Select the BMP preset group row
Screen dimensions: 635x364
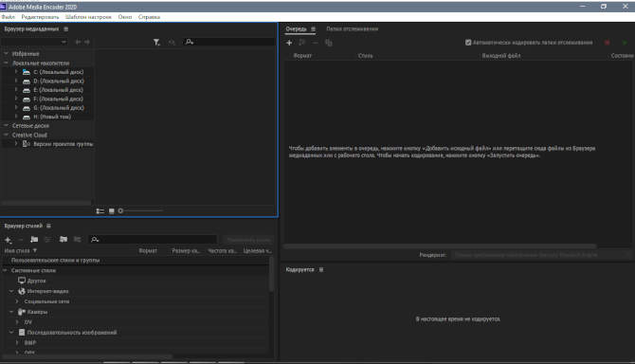tap(30, 342)
